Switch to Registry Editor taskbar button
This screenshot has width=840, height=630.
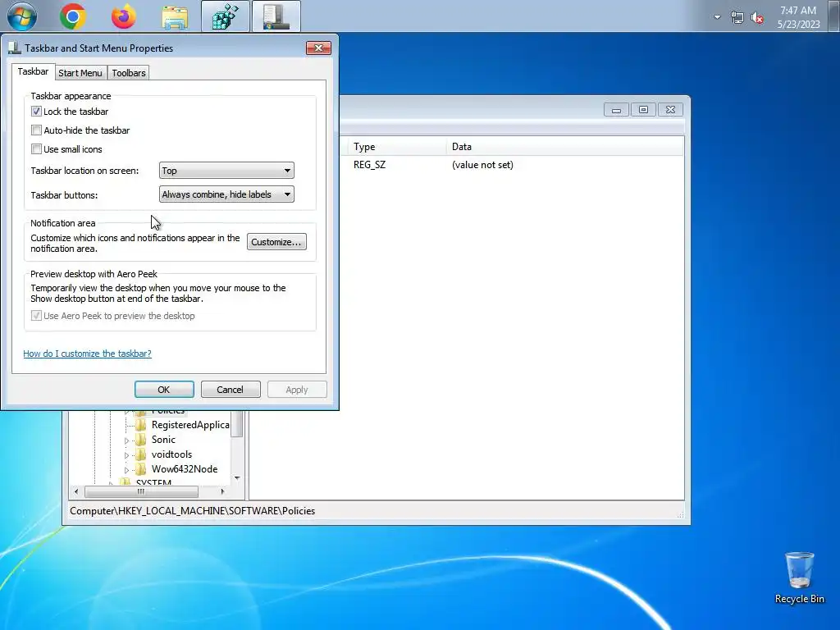[x=225, y=16]
